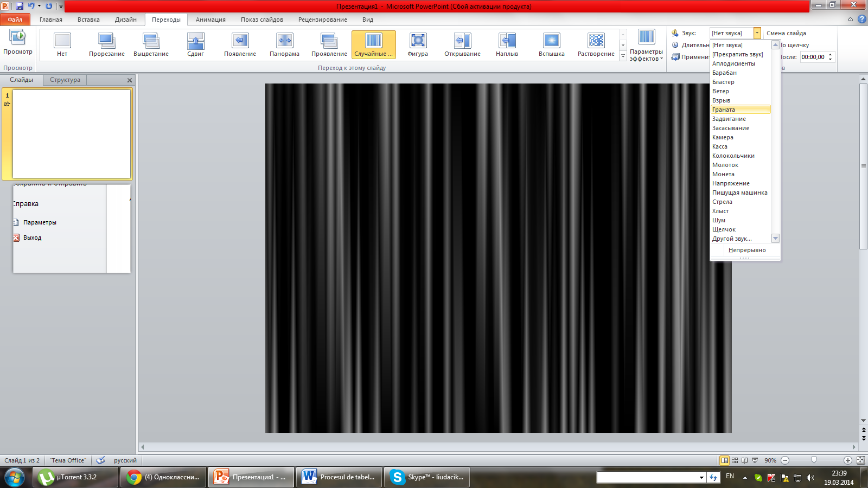Choose the Случайные полосы transition
Screen dimensions: 868x488
[x=374, y=44]
